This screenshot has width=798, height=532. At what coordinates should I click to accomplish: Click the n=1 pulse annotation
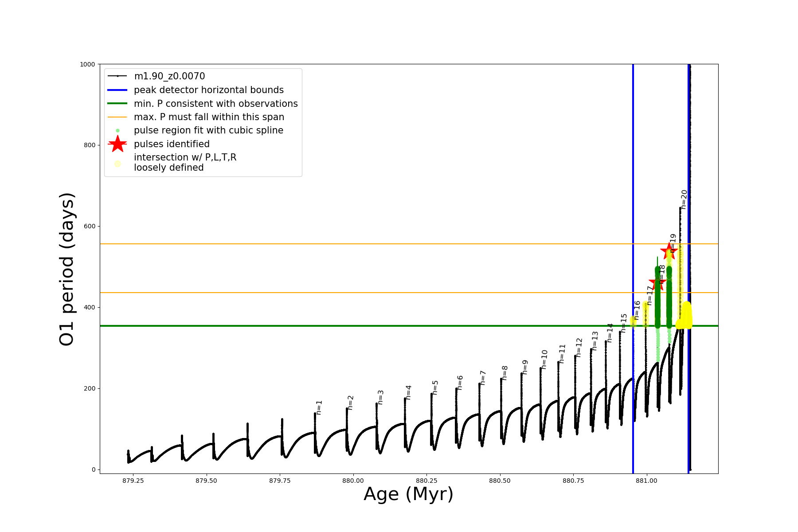319,407
